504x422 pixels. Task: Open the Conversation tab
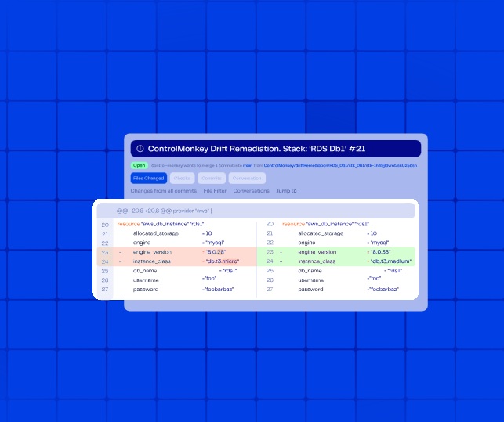coord(247,179)
